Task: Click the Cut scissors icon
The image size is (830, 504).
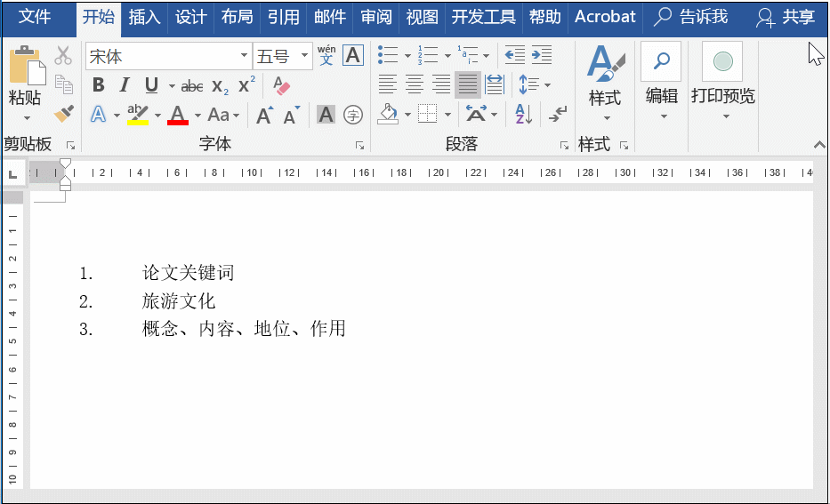Action: click(x=63, y=55)
